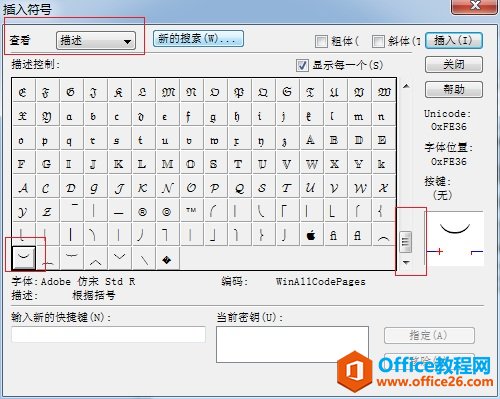Open the 查看 描述 dropdown
This screenshot has height=399, width=500.
(x=96, y=41)
